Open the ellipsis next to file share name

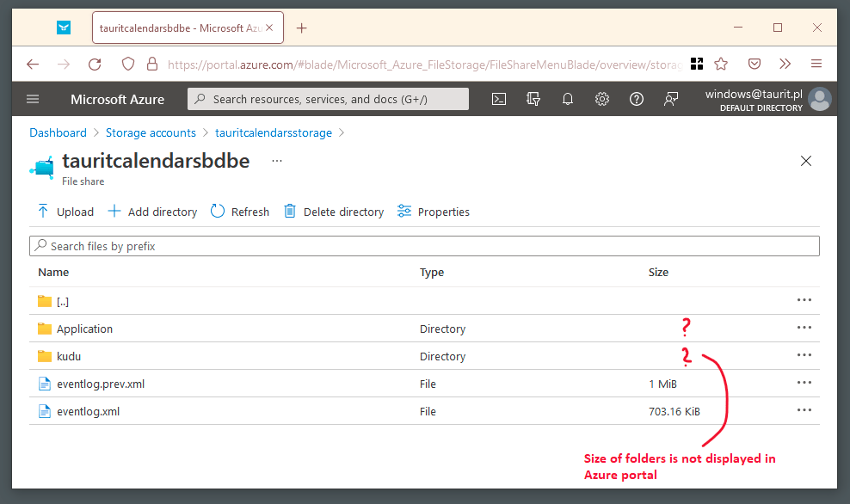tap(276, 160)
